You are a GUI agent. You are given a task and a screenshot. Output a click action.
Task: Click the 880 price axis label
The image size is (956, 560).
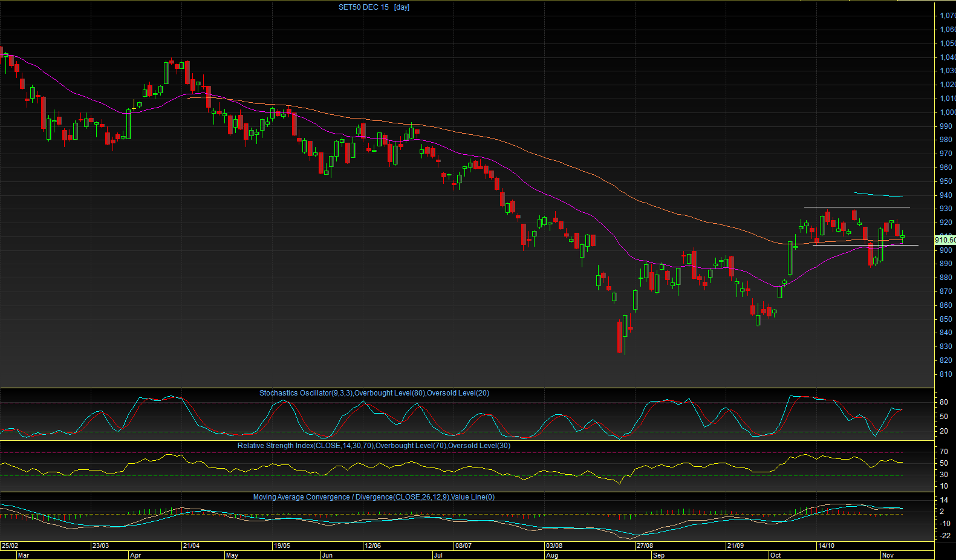click(x=946, y=278)
